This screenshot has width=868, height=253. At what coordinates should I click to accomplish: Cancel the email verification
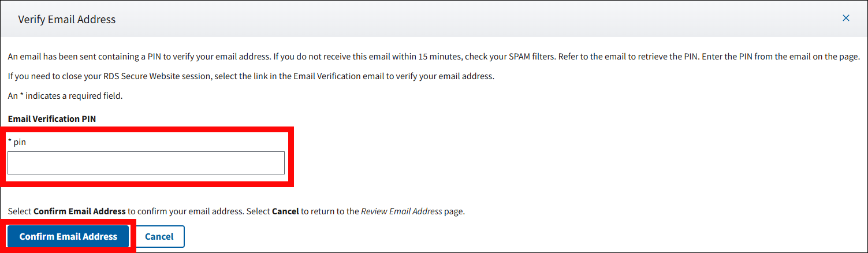(x=159, y=236)
